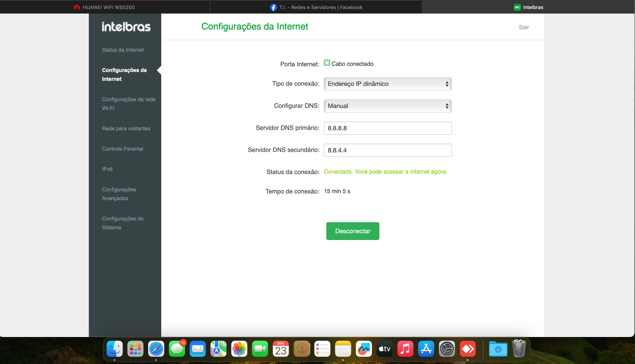Open the Mail app in Dock
This screenshot has width=635, height=364.
pos(198,349)
